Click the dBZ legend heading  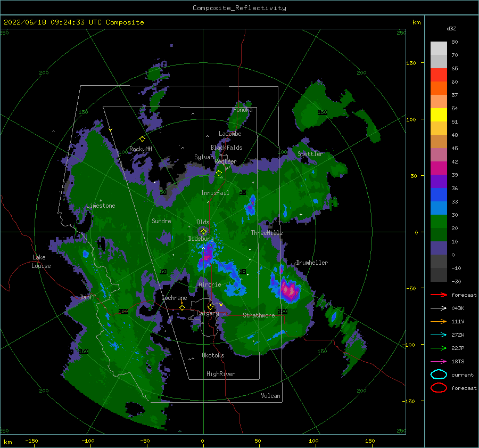[451, 28]
